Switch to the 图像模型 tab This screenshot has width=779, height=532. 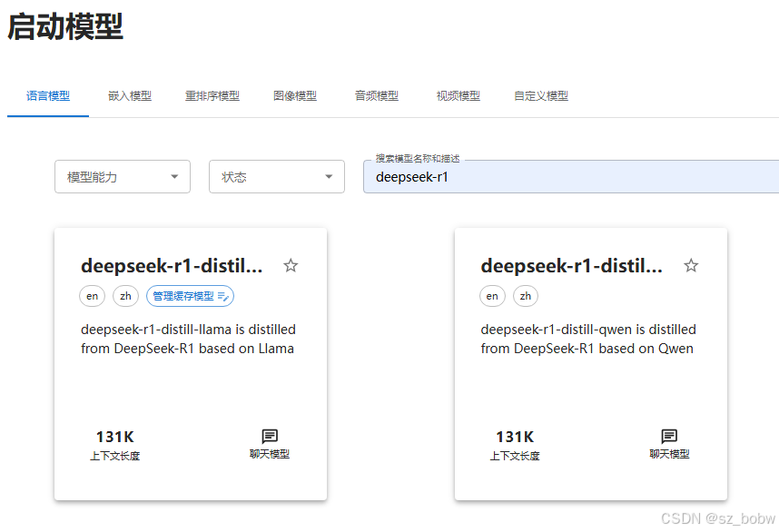coord(295,96)
